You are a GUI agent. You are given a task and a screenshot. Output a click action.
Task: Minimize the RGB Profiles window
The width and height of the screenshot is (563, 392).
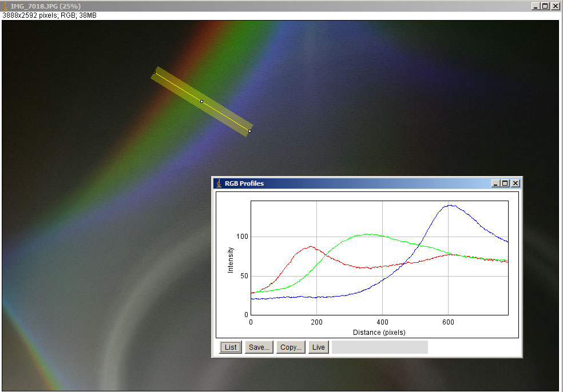(495, 183)
